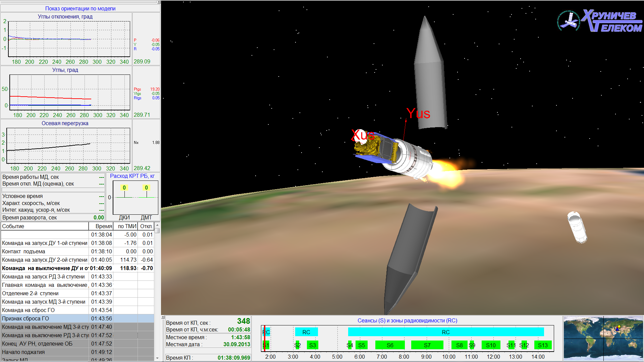Pick the Отделение 2-й ступени event row
Screen dimensions: 644x362
click(x=45, y=293)
